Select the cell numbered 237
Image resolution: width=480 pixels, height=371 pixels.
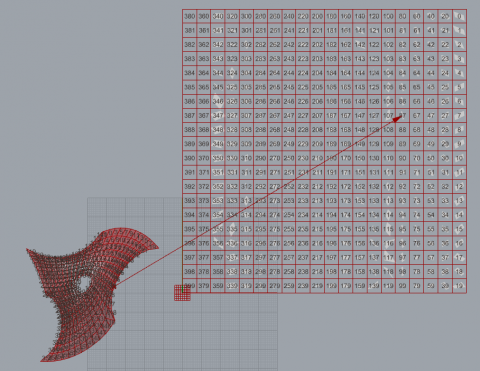pyautogui.click(x=303, y=257)
